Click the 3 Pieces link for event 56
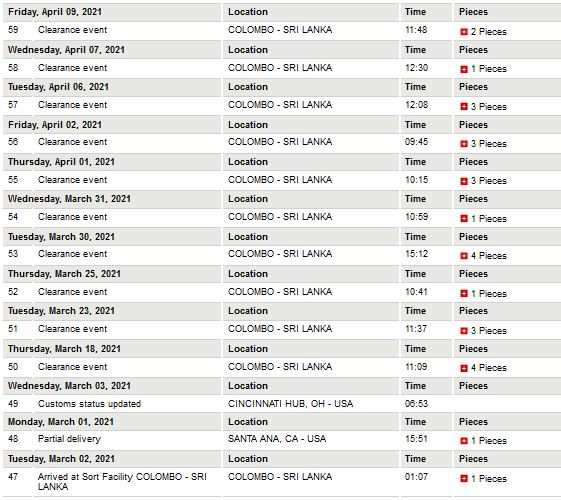 pyautogui.click(x=489, y=144)
